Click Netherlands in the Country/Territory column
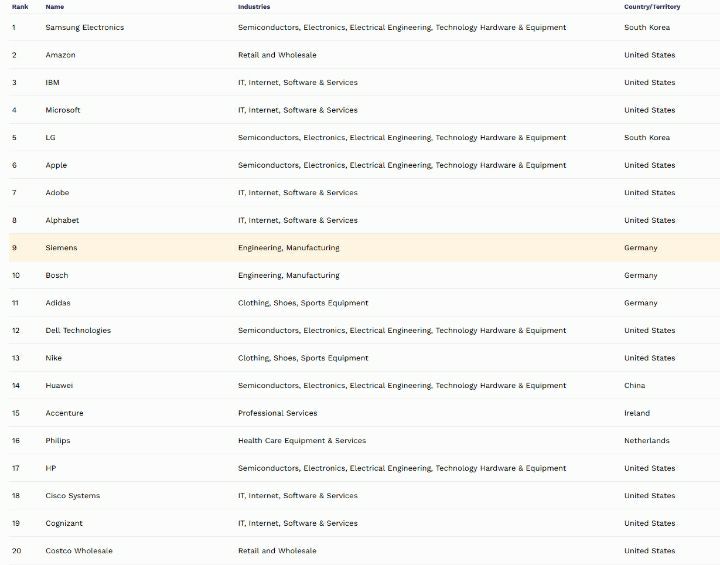This screenshot has width=720, height=565. [647, 440]
